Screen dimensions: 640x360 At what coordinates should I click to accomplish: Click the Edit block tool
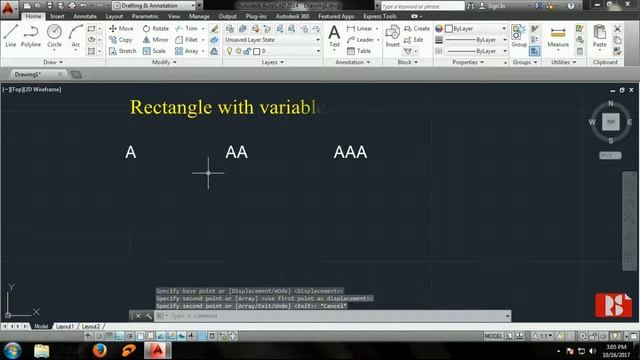[x=413, y=40]
